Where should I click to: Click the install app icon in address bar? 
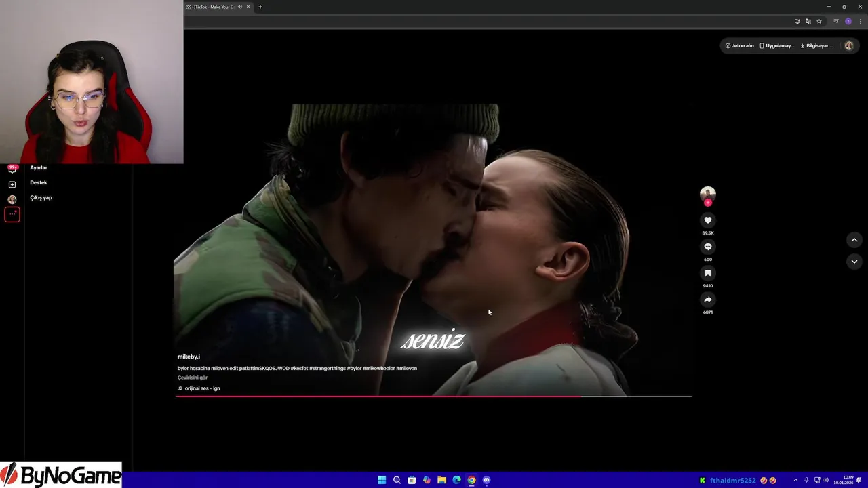coord(797,21)
